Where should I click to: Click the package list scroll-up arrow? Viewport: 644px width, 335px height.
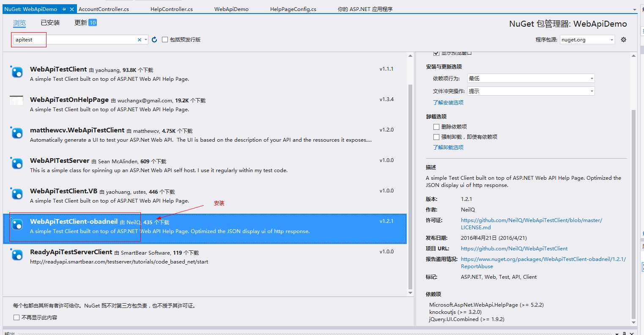coord(410,56)
